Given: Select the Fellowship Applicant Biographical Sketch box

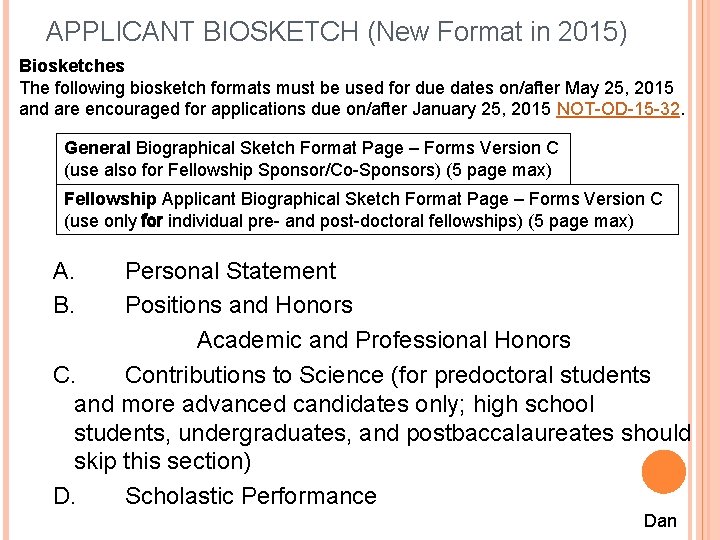Looking at the screenshot, I should (367, 209).
